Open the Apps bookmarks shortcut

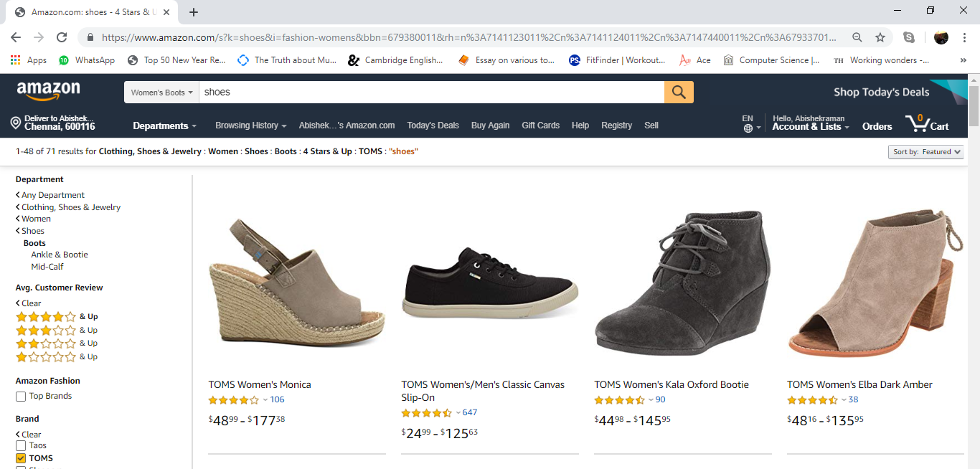pyautogui.click(x=29, y=60)
